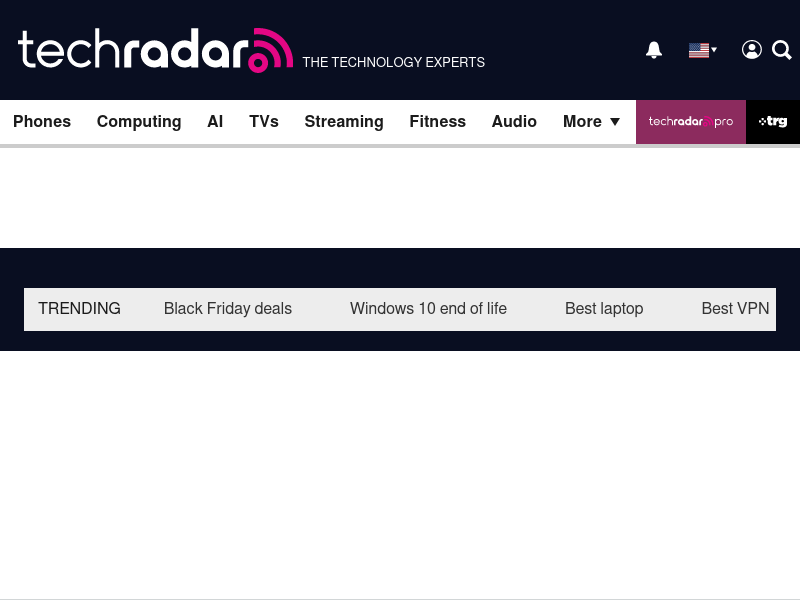Expand the region selector arrow
The height and width of the screenshot is (600, 800).
[x=714, y=50]
